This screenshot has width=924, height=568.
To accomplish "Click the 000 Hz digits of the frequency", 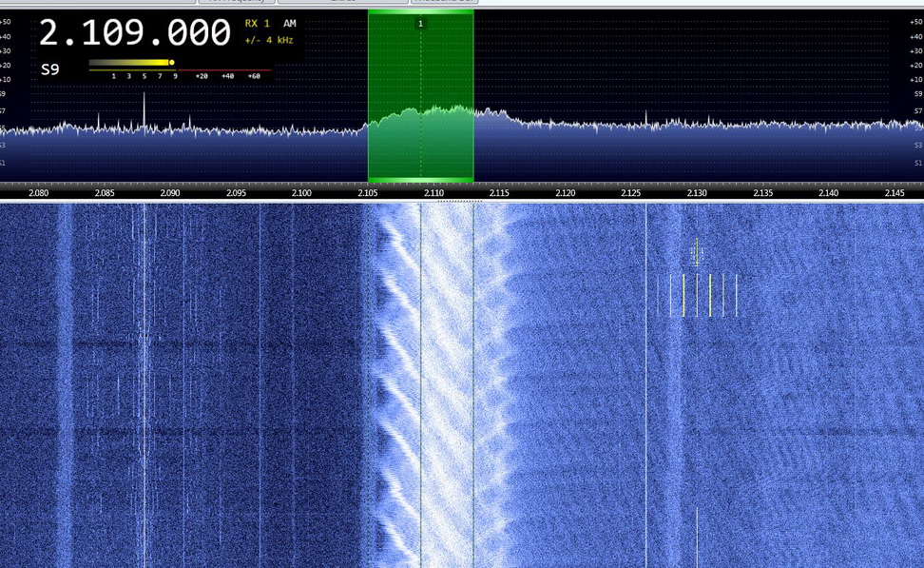I will pos(200,32).
